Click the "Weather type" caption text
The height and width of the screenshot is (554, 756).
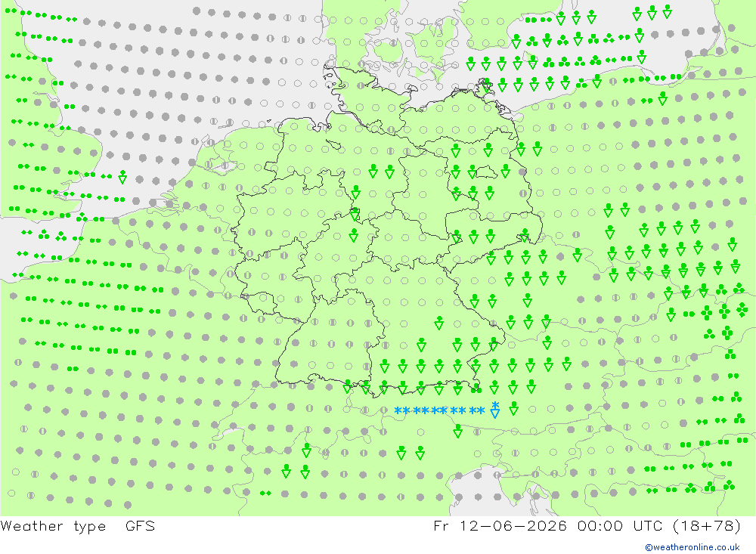point(53,525)
